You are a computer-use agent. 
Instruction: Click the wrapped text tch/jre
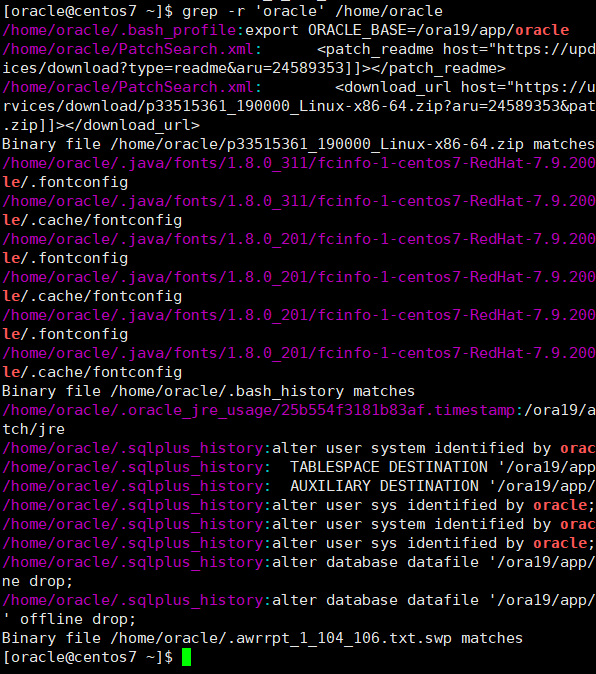(x=34, y=429)
